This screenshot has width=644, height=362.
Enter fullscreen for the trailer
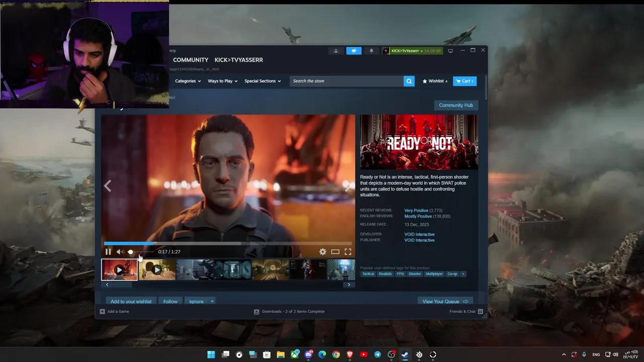coord(348,252)
